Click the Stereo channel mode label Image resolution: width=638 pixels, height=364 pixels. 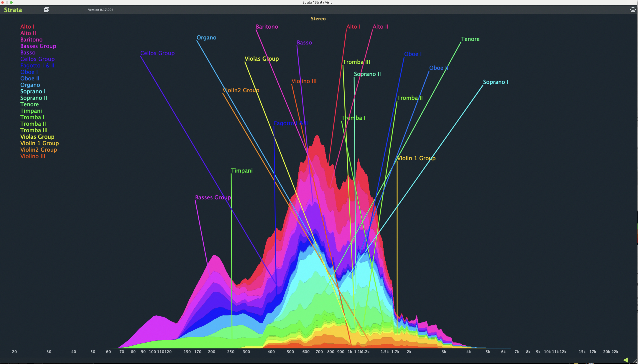[x=318, y=19]
